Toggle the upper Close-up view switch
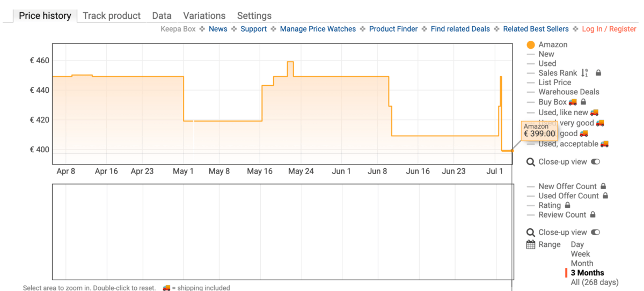 pos(596,162)
